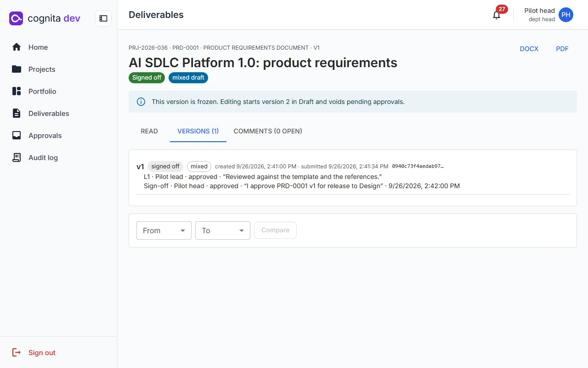Download the document as DOCX
The width and height of the screenshot is (588, 368).
529,49
